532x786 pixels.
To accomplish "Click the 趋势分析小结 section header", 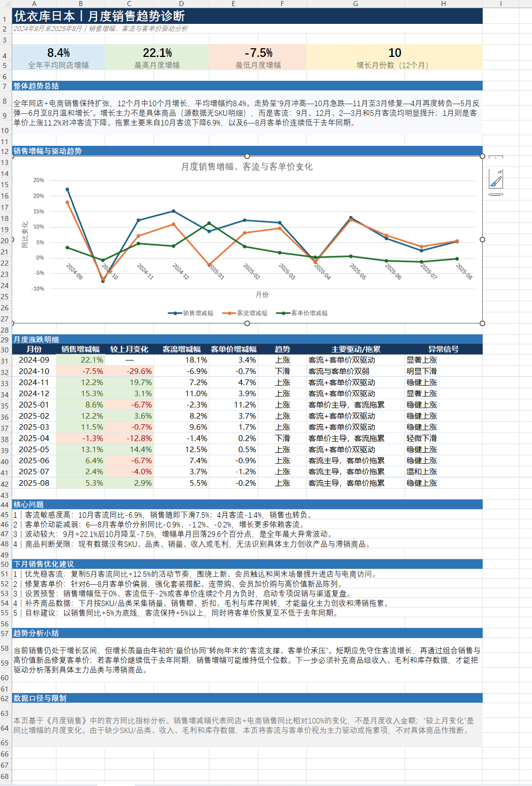I will point(247,633).
